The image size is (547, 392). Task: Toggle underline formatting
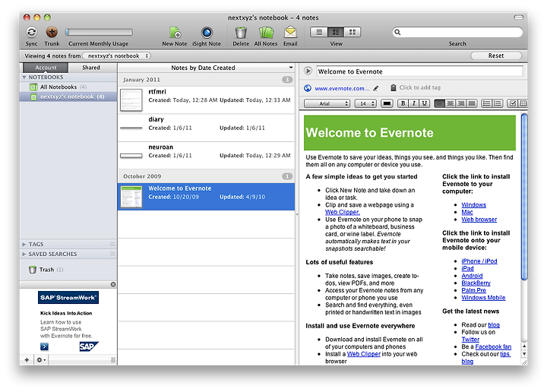click(424, 103)
